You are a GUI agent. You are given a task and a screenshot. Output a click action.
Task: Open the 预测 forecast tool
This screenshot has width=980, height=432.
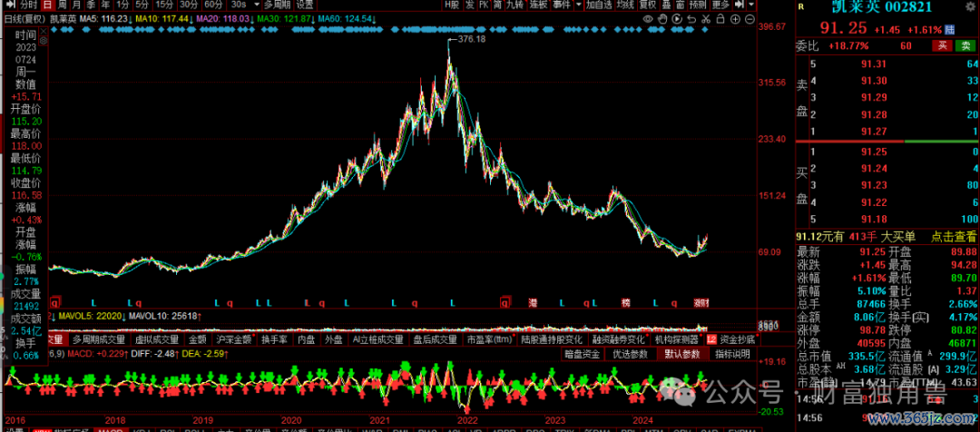tap(698, 5)
